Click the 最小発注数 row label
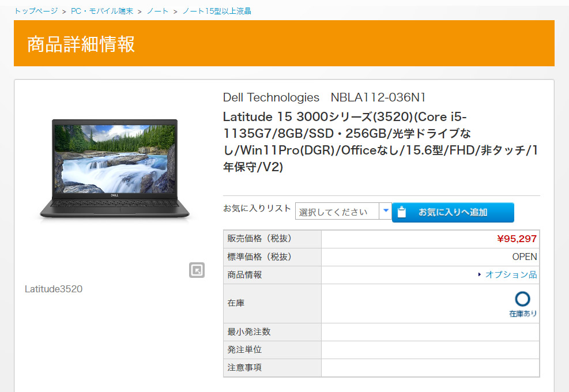The width and height of the screenshot is (569, 392). click(249, 331)
